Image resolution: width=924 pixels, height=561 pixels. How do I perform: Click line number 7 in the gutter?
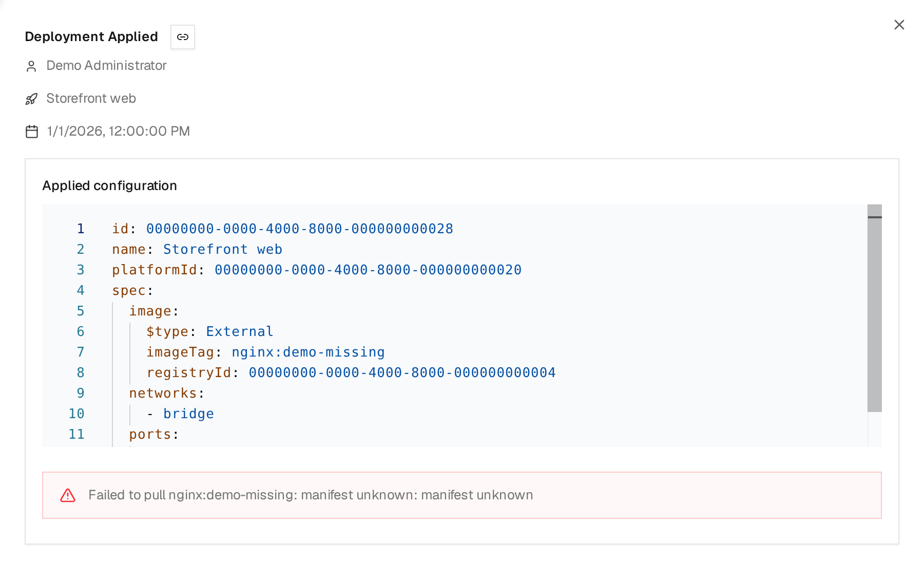click(x=81, y=352)
